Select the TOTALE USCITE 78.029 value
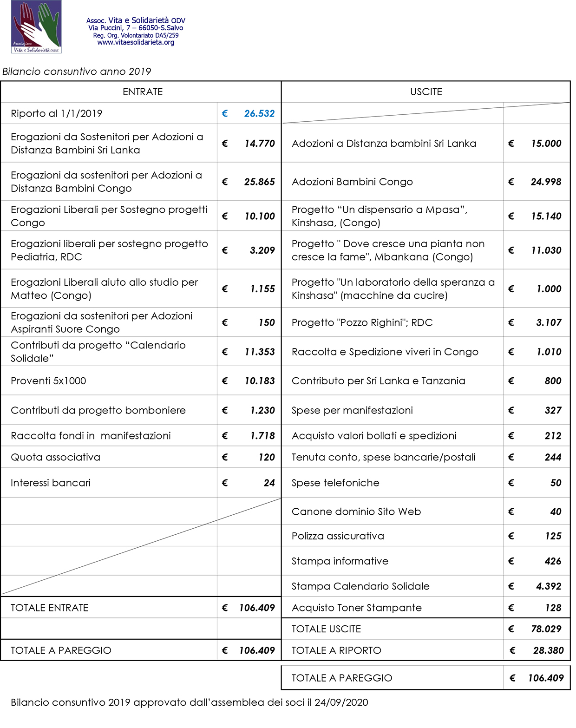Screen dimensions: 576x728 pos(546,629)
